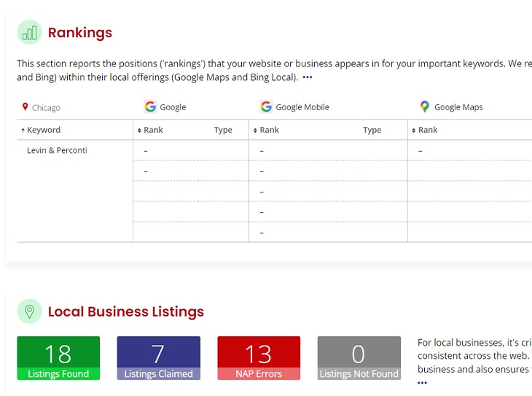Click the Google logo icon
The width and height of the screenshot is (532, 396).
pos(150,106)
